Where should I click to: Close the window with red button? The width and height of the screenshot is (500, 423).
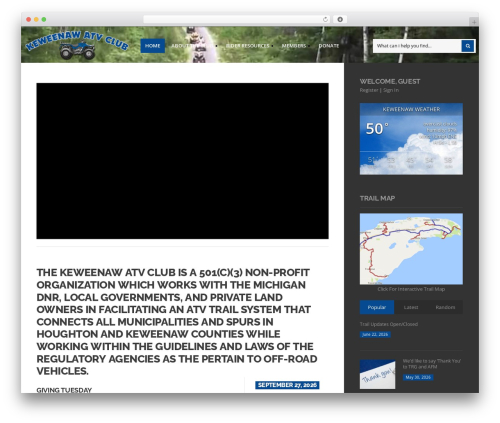click(x=29, y=19)
